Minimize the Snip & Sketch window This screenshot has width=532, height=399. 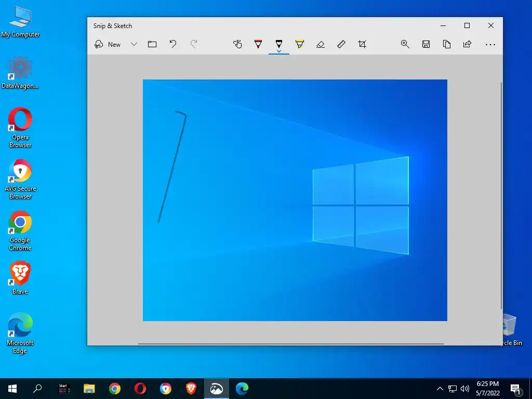[443, 25]
